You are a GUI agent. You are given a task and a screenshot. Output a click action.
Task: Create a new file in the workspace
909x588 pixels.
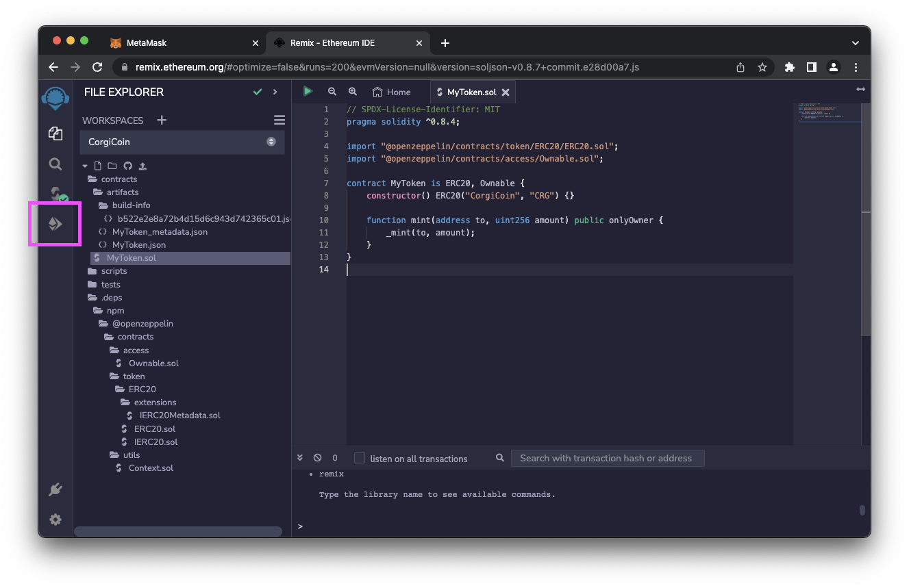[x=98, y=166]
